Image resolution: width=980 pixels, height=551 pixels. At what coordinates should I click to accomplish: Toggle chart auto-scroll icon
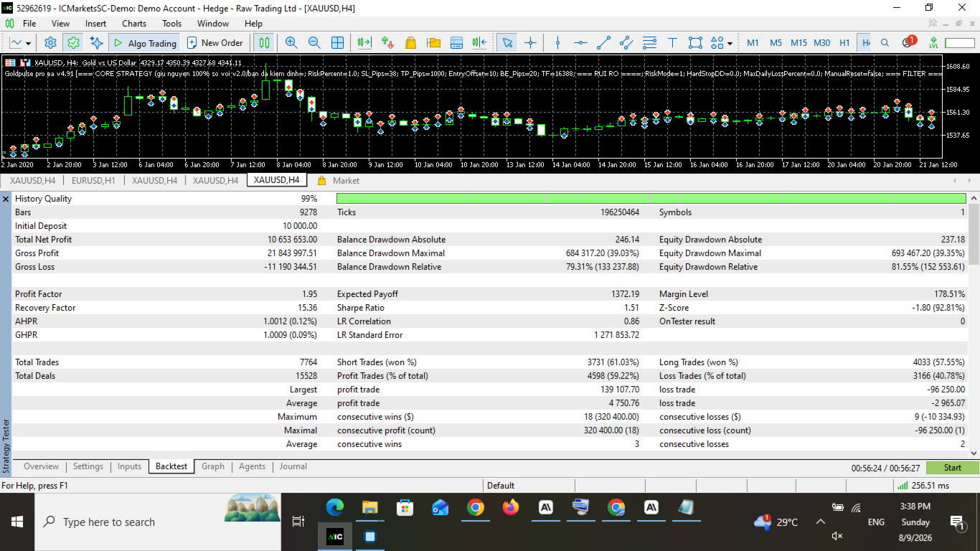point(364,42)
